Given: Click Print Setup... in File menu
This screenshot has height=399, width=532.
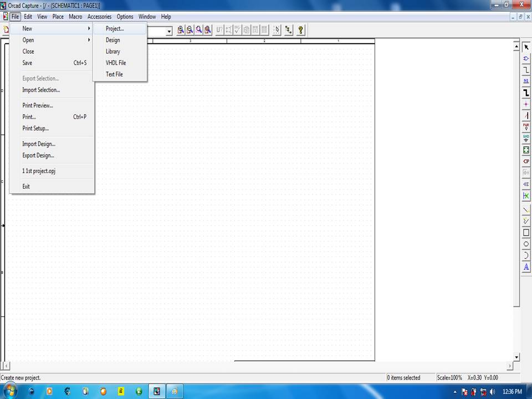Looking at the screenshot, I should tap(52, 128).
